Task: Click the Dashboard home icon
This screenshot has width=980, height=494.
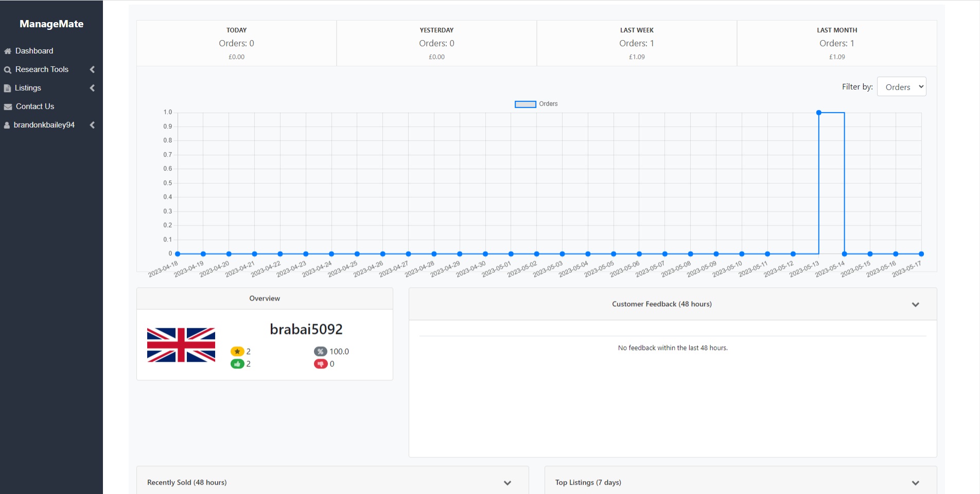Action: (8, 51)
